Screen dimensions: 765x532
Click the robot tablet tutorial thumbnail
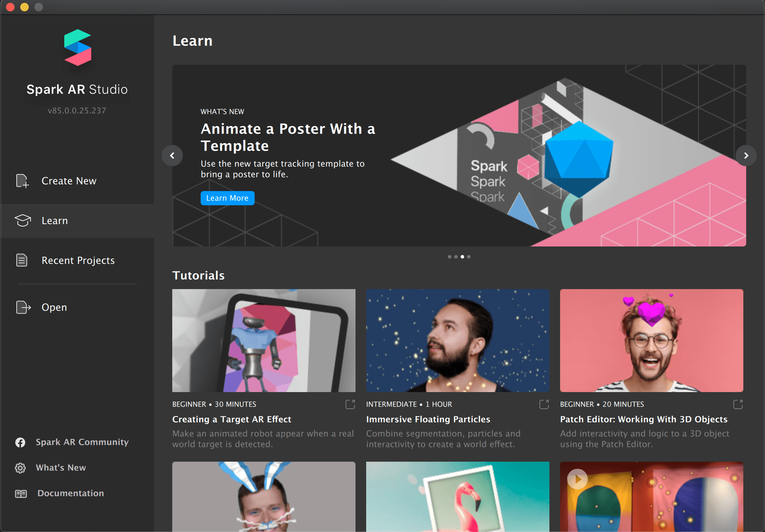pyautogui.click(x=264, y=341)
